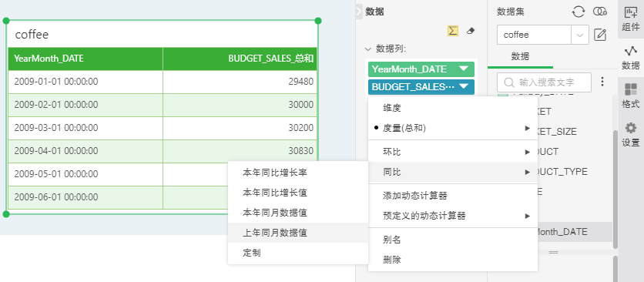Viewport: 644px width, 282px height.
Task: Click the edit dataset pencil icon
Action: point(600,35)
